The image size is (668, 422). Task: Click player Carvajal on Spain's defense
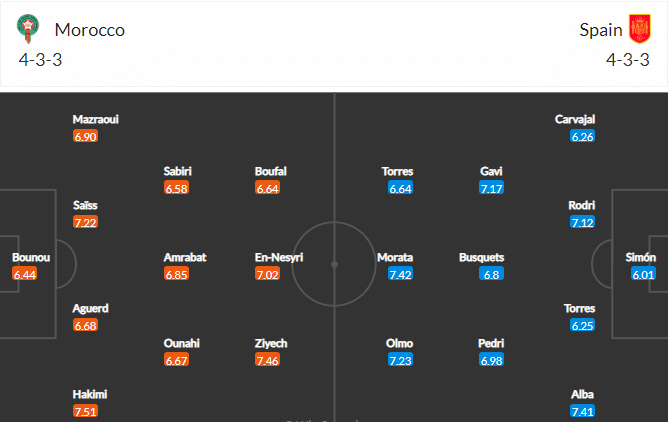[x=575, y=120]
